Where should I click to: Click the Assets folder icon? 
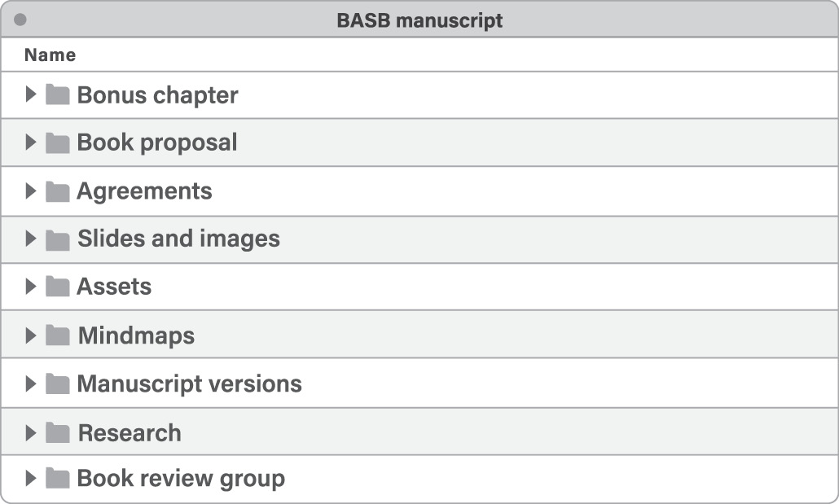57,287
